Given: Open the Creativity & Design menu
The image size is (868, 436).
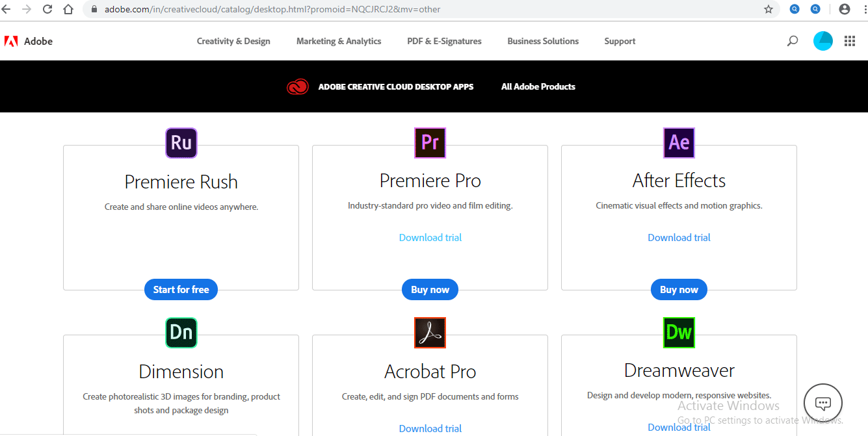Looking at the screenshot, I should pyautogui.click(x=233, y=41).
